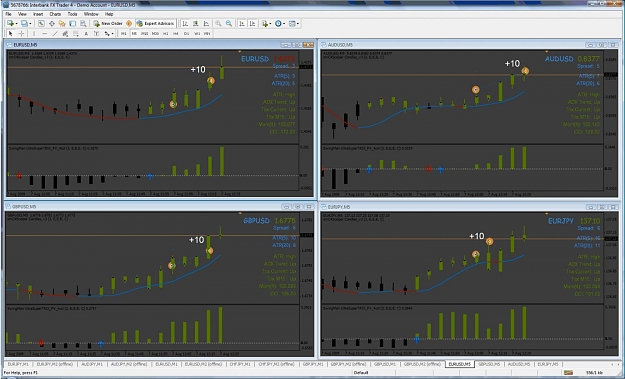This screenshot has height=379, width=625.
Task: Draw a vertical line tool
Action: 34,33
